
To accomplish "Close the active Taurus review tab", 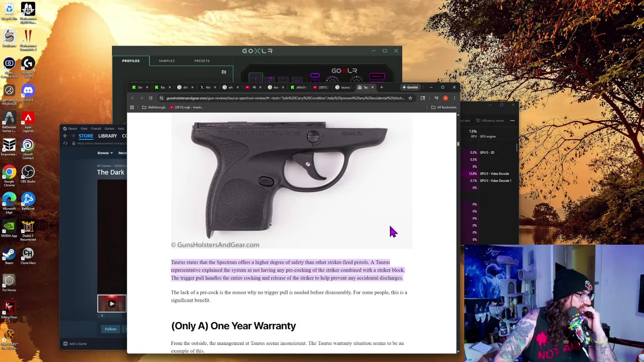I will tap(372, 87).
